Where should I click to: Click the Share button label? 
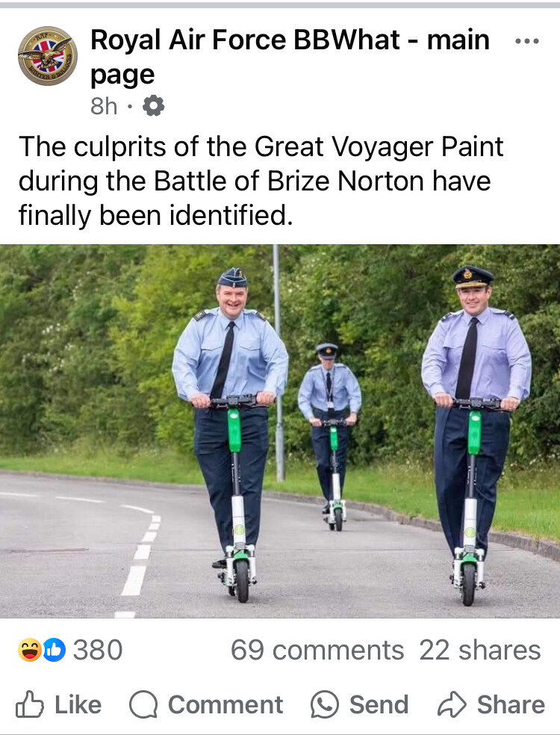click(x=511, y=704)
